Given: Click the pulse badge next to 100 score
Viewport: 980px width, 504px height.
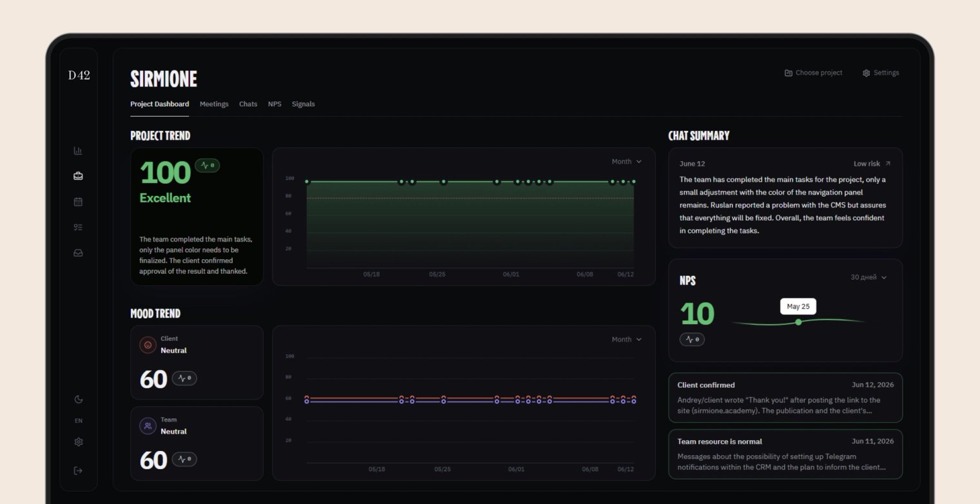Looking at the screenshot, I should click(x=208, y=166).
